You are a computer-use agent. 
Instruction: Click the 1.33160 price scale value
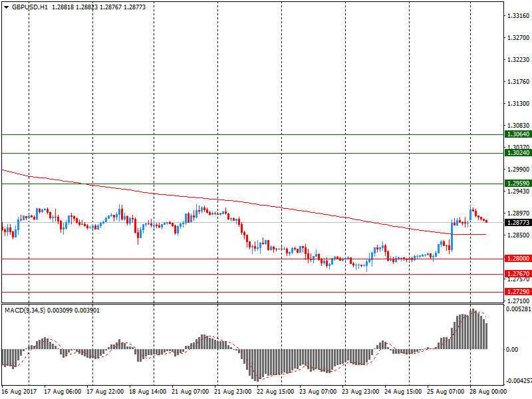(518, 15)
